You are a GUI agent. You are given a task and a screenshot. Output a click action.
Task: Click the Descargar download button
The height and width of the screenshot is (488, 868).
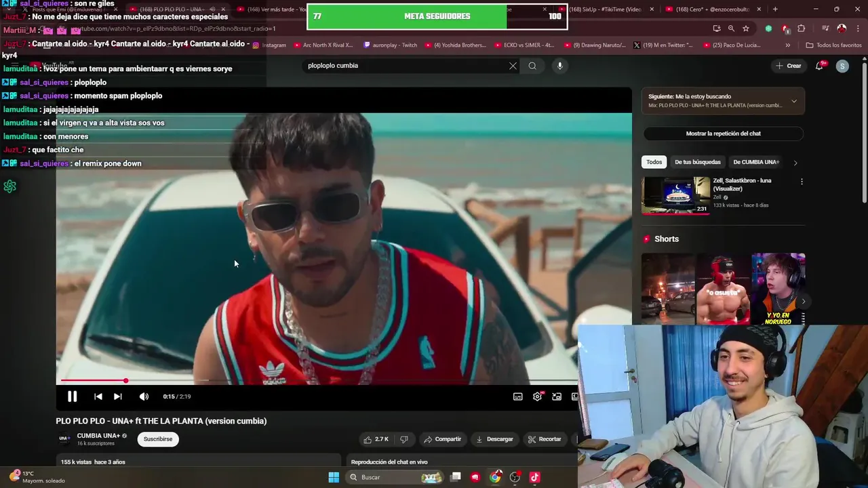click(494, 439)
